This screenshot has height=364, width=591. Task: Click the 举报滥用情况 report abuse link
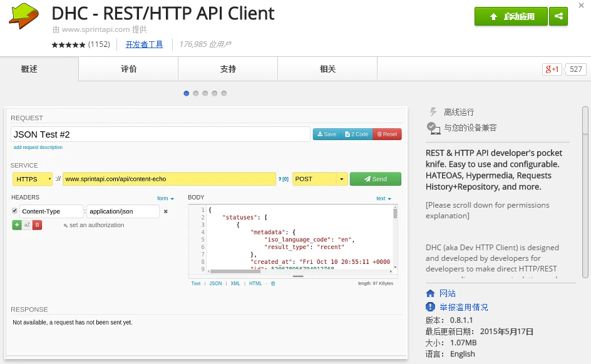[464, 307]
